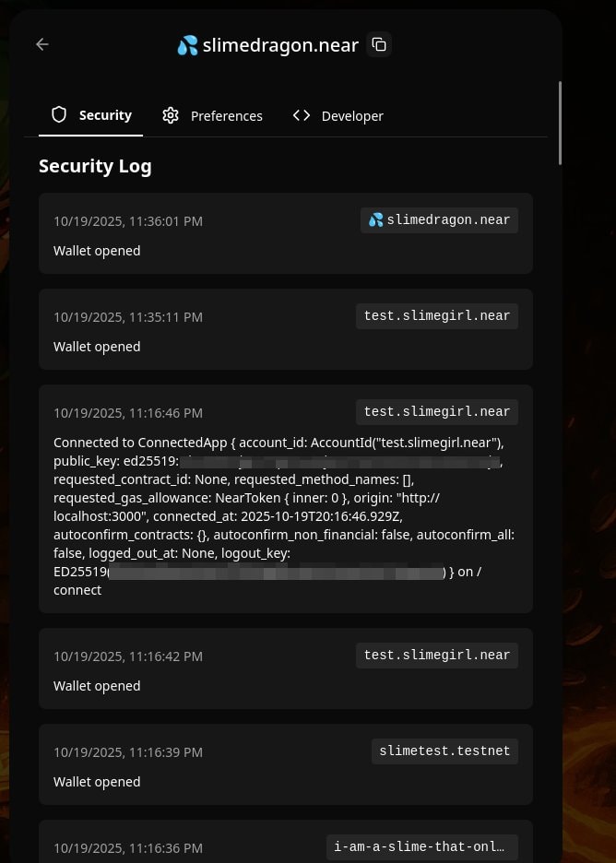Click test.slimegirl.near badge at 11:35:11 PM

click(x=437, y=316)
